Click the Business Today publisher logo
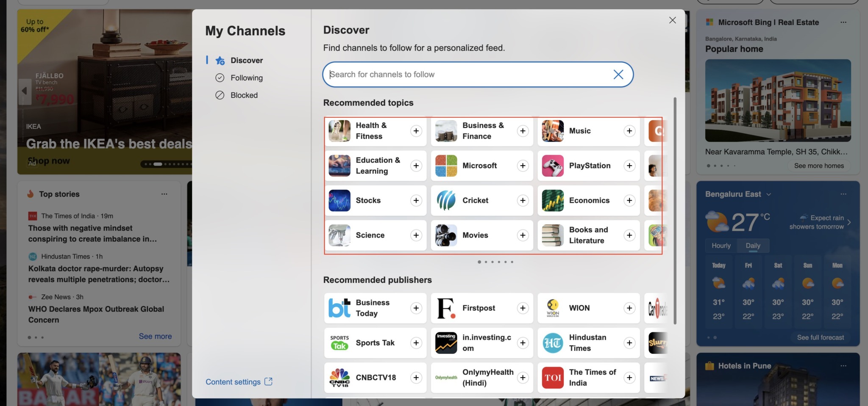 (339, 308)
